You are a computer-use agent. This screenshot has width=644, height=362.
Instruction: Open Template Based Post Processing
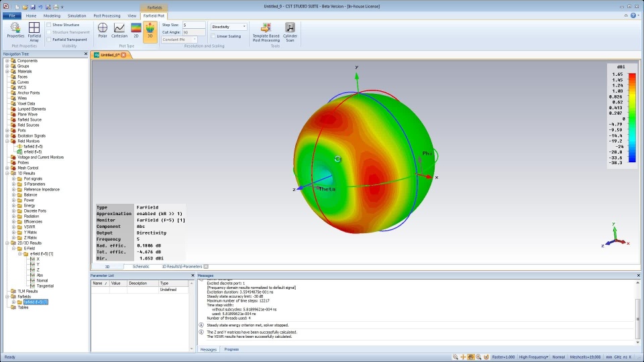pyautogui.click(x=266, y=32)
